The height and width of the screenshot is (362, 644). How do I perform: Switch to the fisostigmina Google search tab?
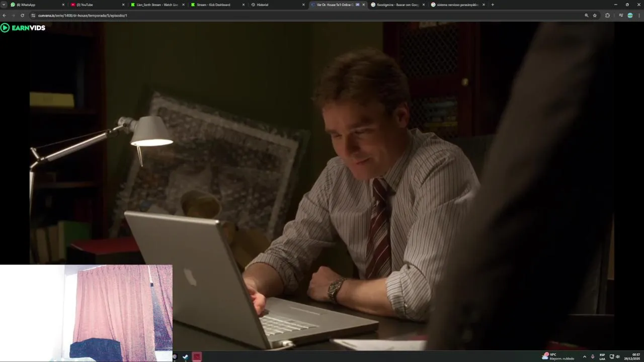click(x=397, y=5)
